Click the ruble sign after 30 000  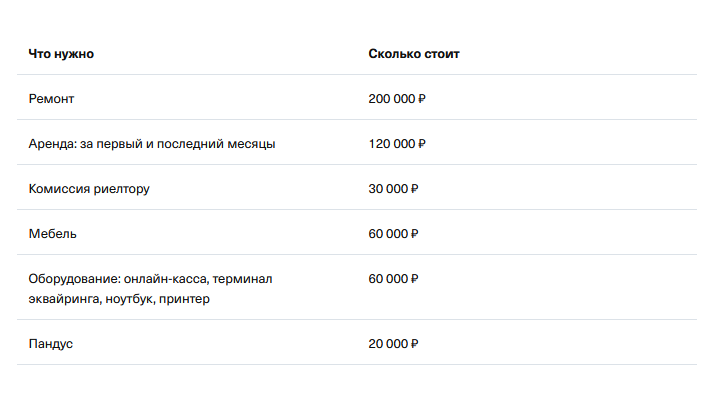pyautogui.click(x=414, y=189)
